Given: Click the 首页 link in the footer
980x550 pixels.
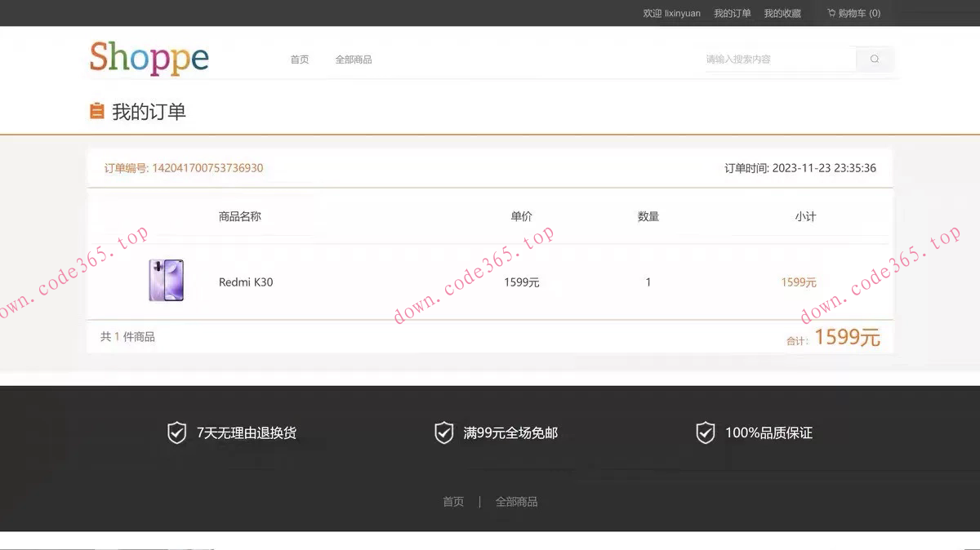Looking at the screenshot, I should pos(452,501).
